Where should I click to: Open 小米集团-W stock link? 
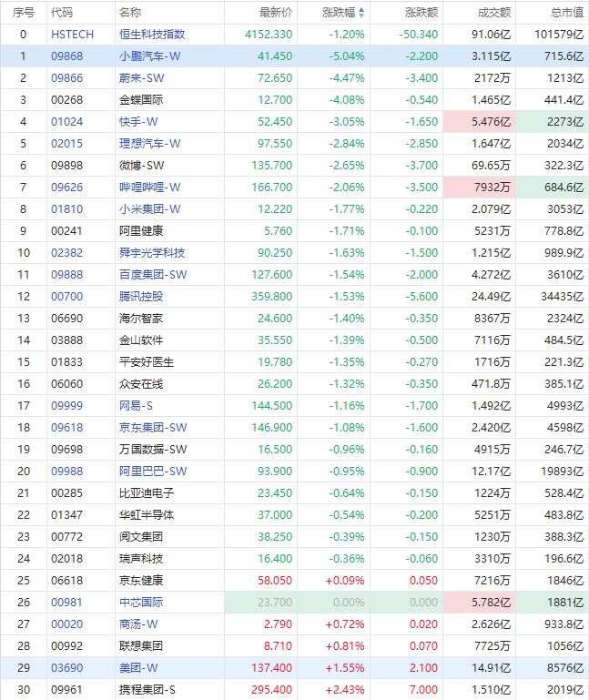[149, 209]
